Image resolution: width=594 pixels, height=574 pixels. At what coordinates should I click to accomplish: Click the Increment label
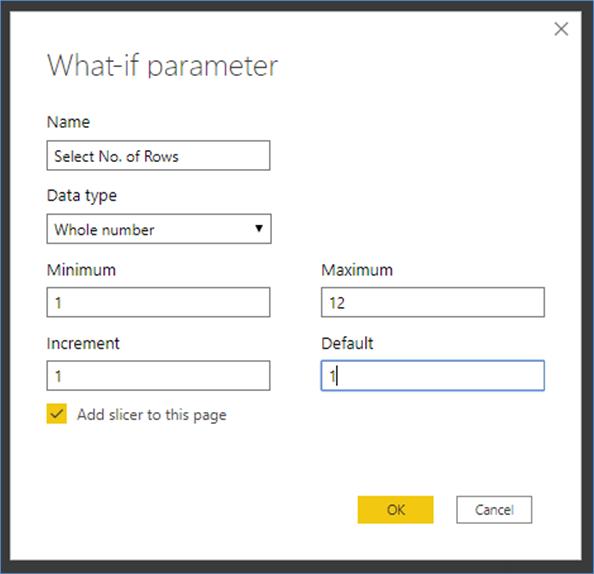click(x=83, y=343)
